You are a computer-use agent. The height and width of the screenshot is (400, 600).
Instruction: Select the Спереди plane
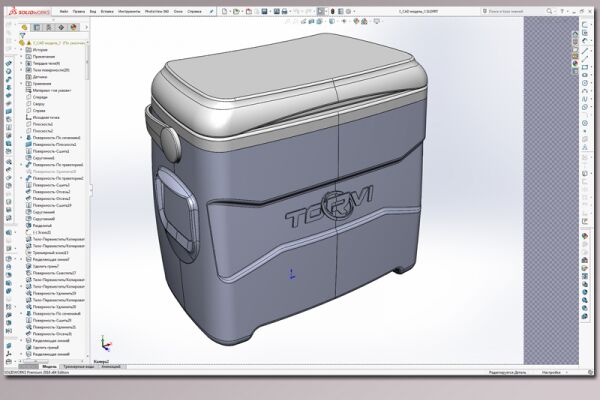[x=36, y=97]
